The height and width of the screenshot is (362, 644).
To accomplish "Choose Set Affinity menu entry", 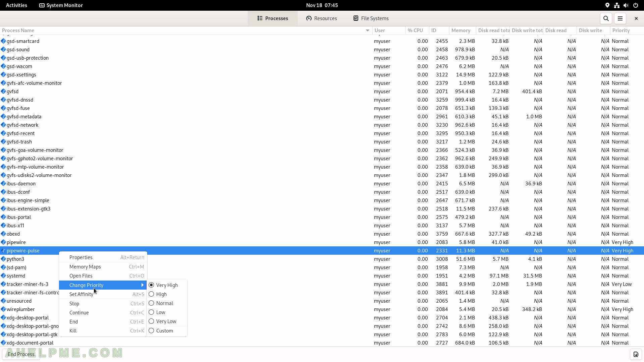I will tap(103, 294).
